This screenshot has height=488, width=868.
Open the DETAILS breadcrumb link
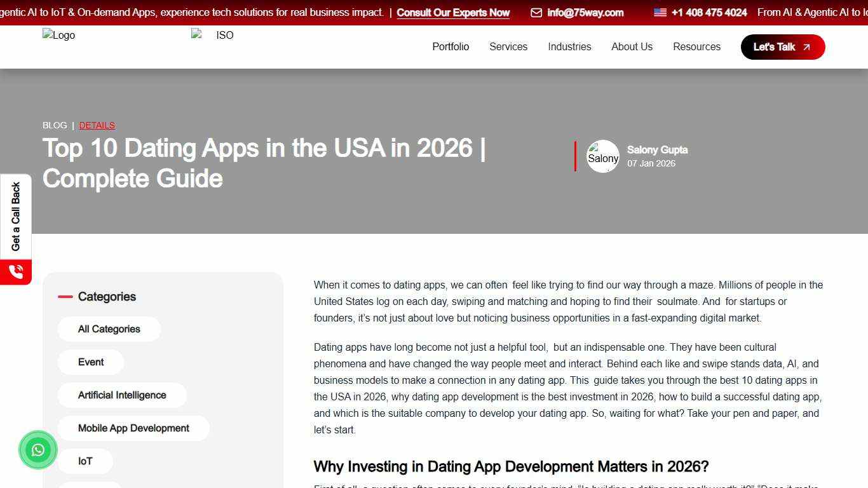(x=97, y=125)
